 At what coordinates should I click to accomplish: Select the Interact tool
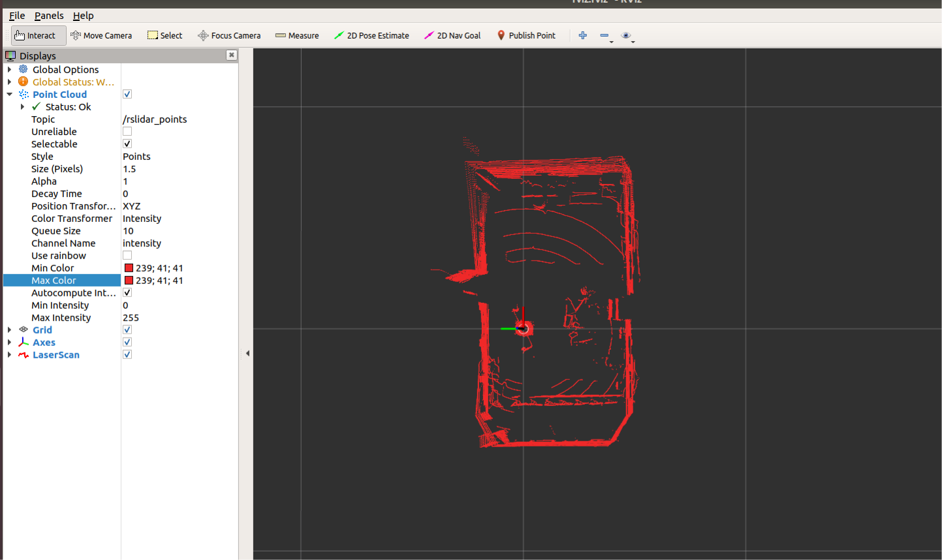(37, 35)
